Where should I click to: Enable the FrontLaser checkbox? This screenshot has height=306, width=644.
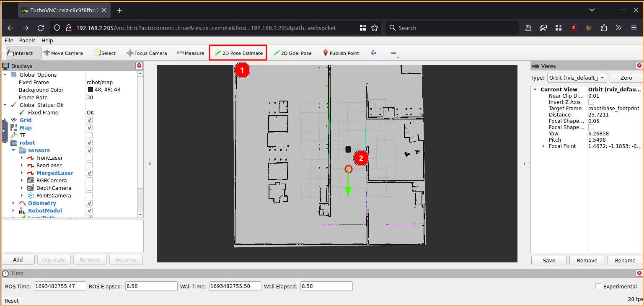click(x=89, y=158)
